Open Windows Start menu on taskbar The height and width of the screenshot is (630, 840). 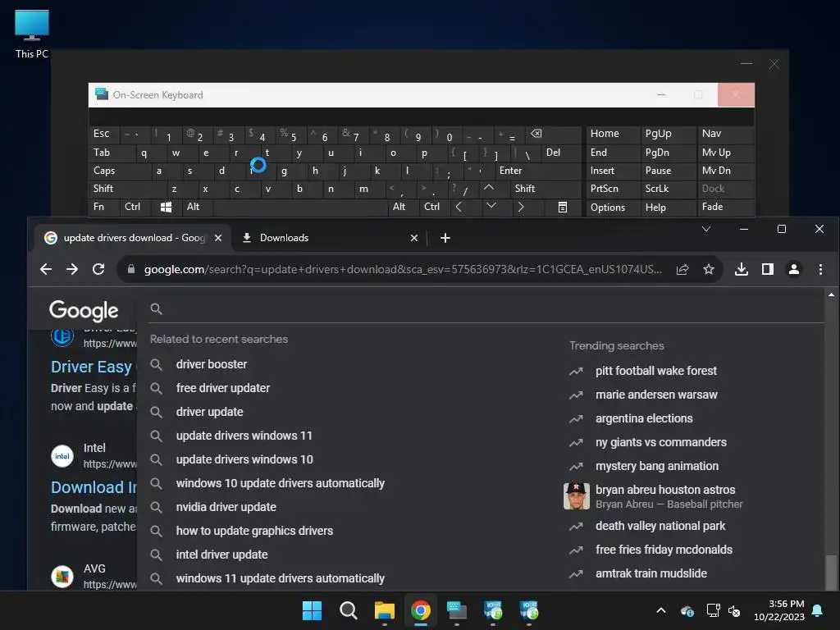pos(313,610)
